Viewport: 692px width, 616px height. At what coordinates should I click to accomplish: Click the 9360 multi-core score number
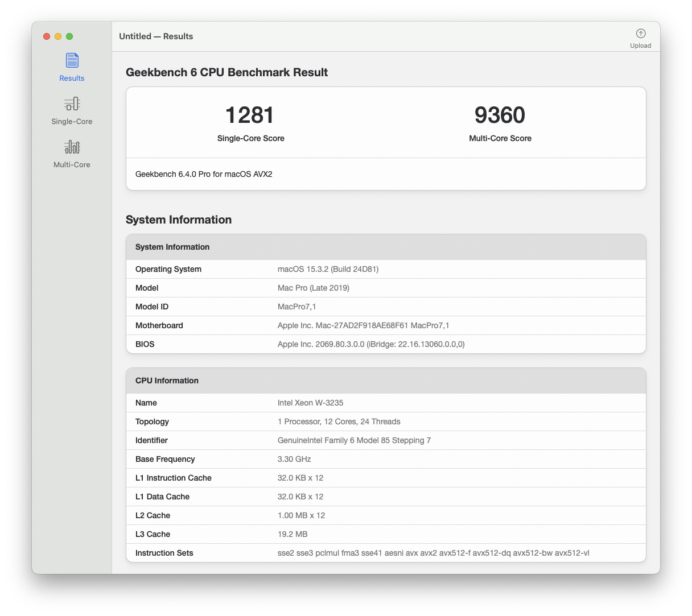coord(500,115)
